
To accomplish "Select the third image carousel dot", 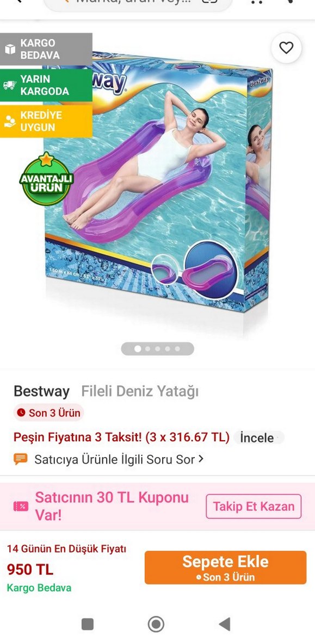I will [x=158, y=349].
